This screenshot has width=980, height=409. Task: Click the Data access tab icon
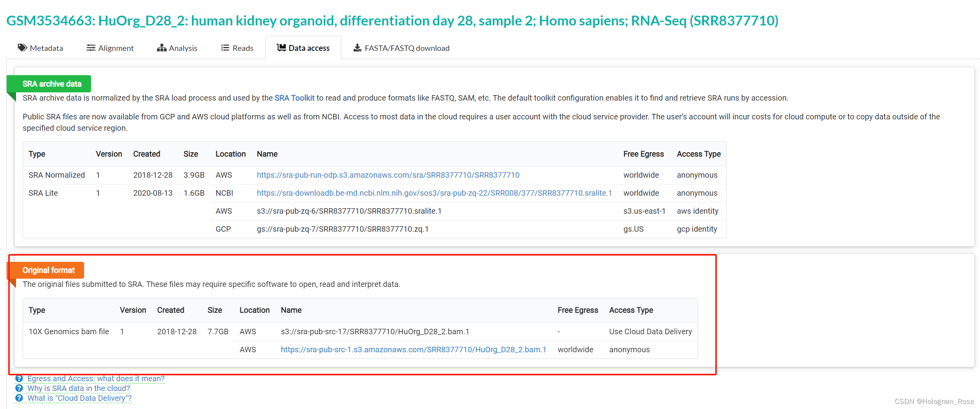click(281, 48)
